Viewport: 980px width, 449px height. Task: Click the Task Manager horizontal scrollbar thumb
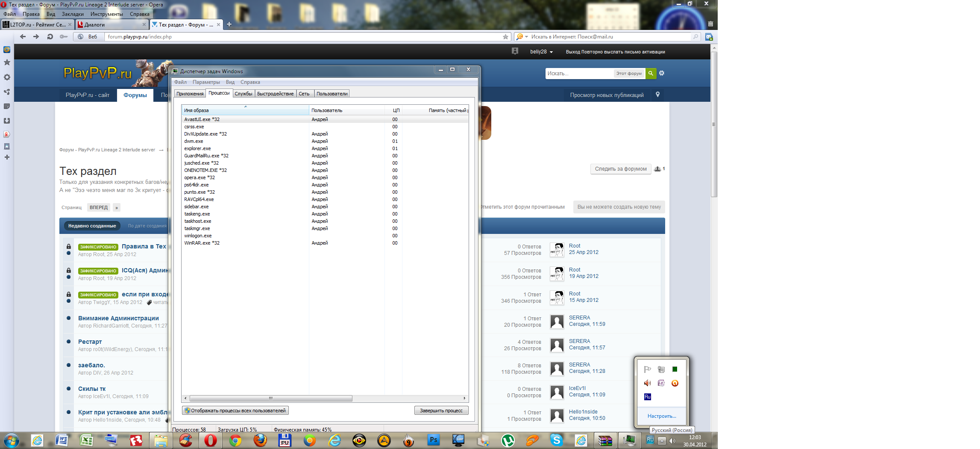(x=271, y=398)
